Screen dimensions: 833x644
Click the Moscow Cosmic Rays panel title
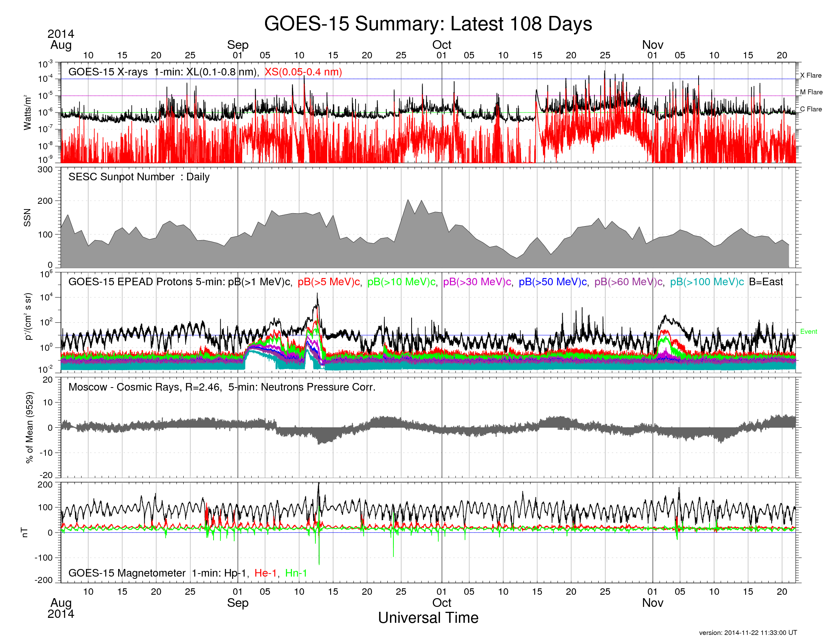[x=222, y=387]
